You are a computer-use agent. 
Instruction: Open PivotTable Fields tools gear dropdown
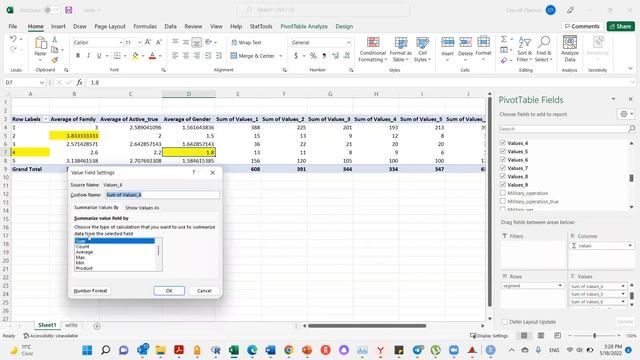[x=626, y=114]
